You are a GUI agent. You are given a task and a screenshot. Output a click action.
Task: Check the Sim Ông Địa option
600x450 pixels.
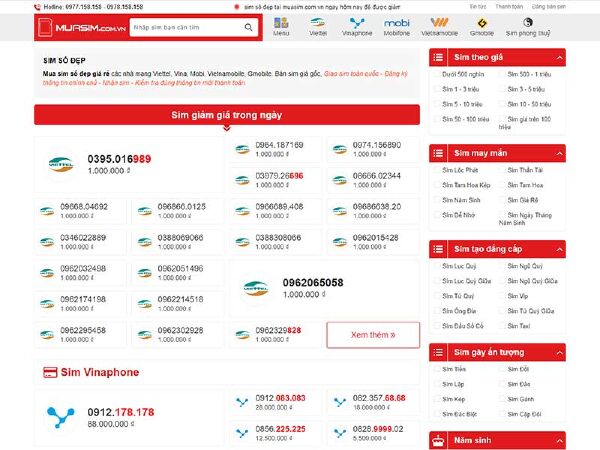[x=437, y=311]
